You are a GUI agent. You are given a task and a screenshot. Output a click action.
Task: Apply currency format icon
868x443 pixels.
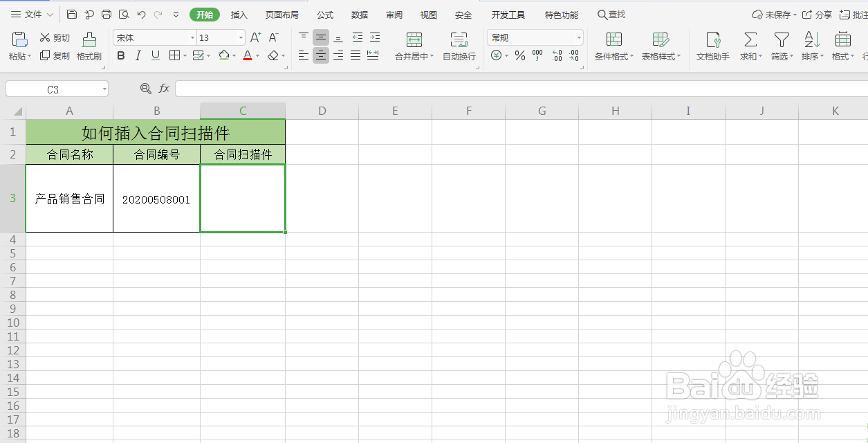click(496, 55)
